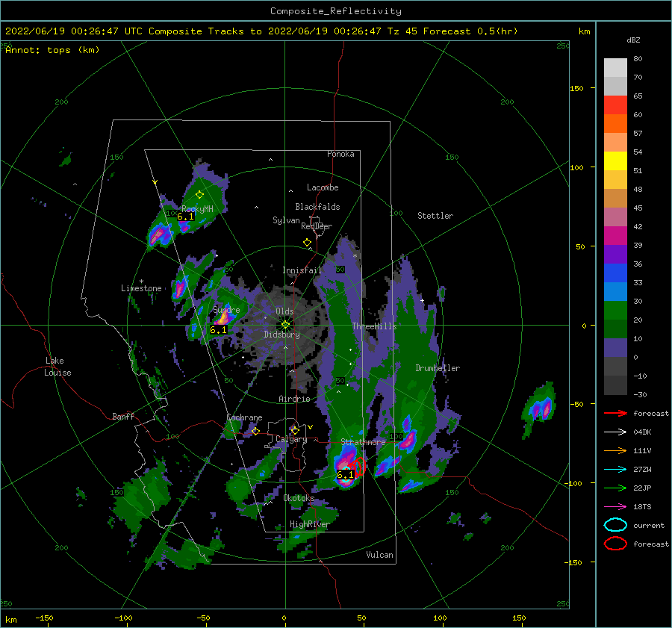Click the Innisfail town label
The image size is (672, 628).
pyautogui.click(x=302, y=270)
